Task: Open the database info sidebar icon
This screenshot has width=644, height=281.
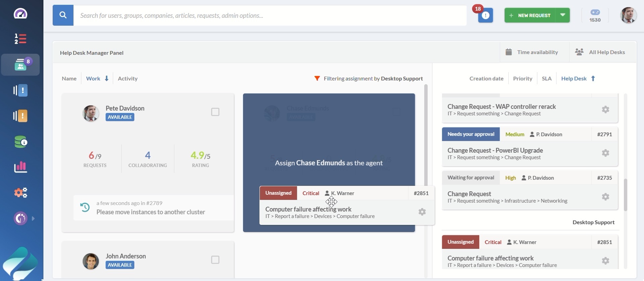Action: [x=20, y=142]
